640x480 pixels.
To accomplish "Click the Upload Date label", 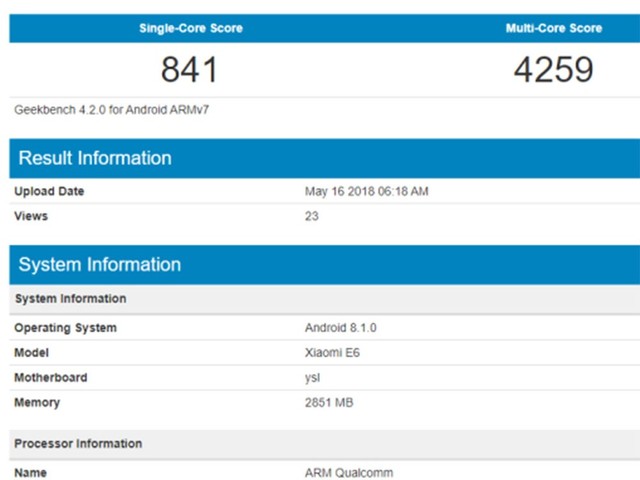I will point(49,191).
